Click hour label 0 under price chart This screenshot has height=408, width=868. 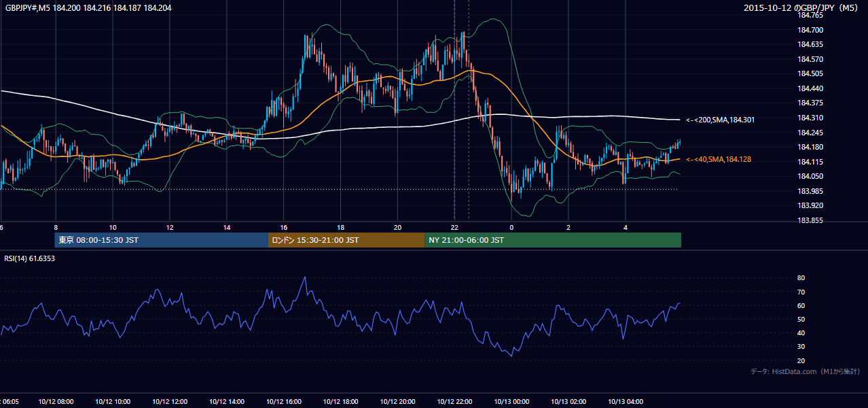[512, 227]
